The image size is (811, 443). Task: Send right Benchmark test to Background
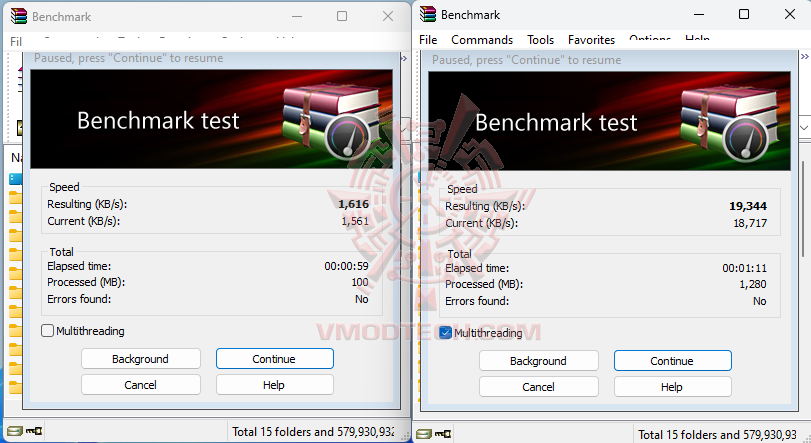coord(538,361)
